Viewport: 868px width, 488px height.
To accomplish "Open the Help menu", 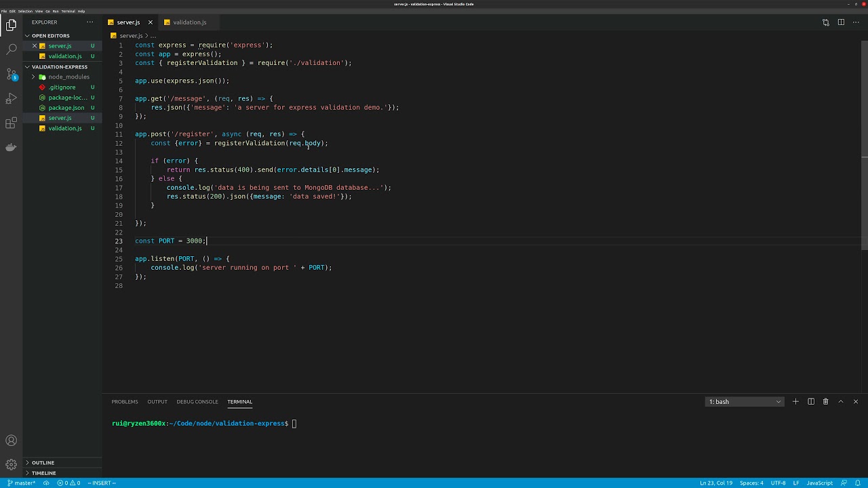I will coord(81,11).
